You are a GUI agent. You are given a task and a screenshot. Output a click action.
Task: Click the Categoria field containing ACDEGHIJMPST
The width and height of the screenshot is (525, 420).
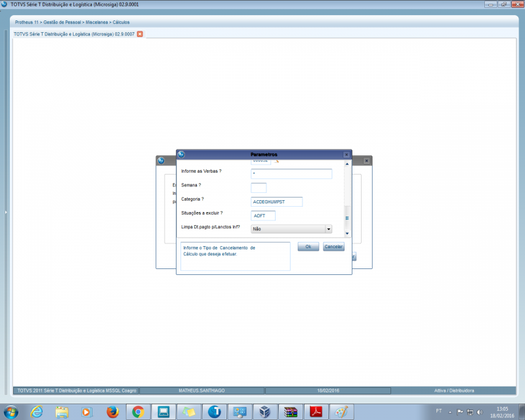tap(276, 201)
